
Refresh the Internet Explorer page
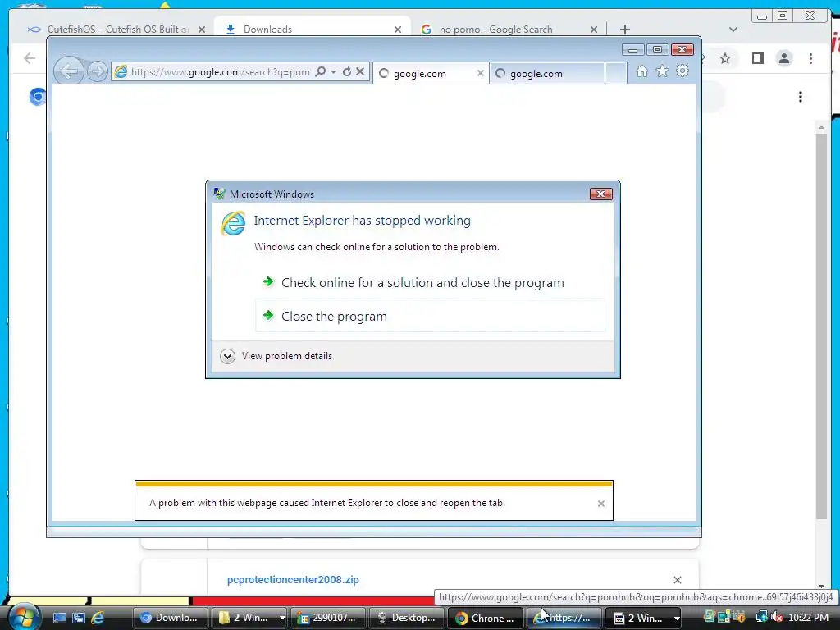tap(347, 72)
